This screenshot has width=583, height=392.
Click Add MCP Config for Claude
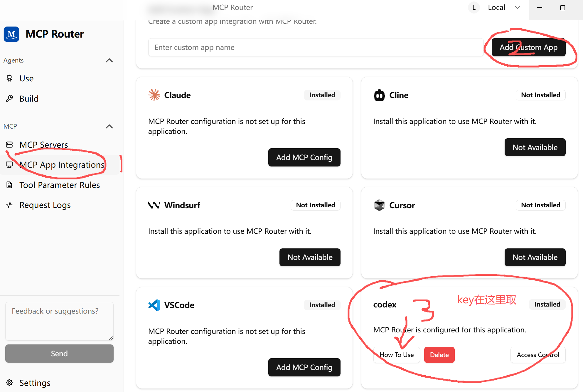[x=304, y=157]
